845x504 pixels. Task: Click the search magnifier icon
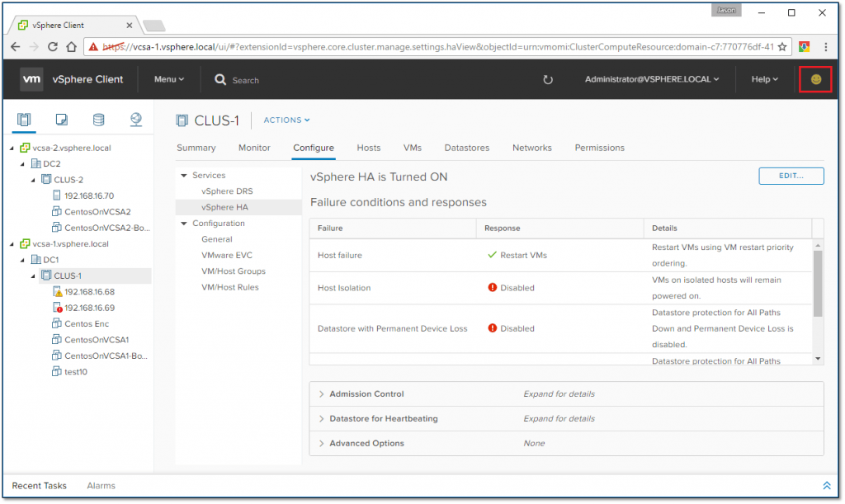point(220,80)
